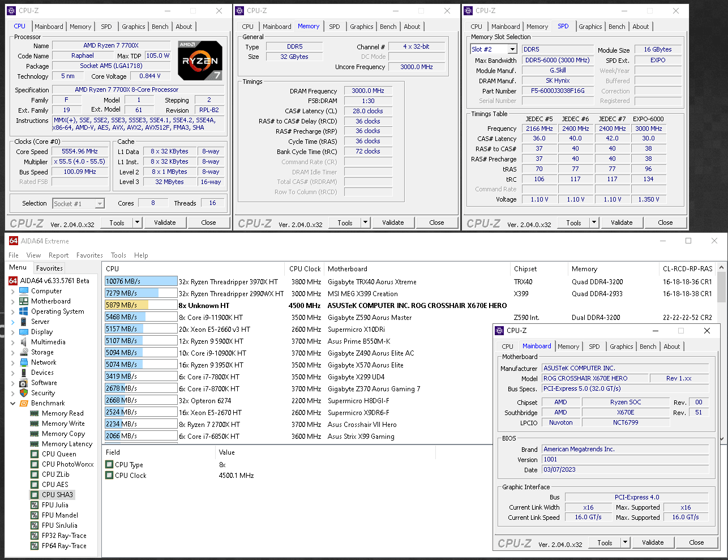Click Close in the Mainboard CPU-Z window
Screen dimensions: 728x560
coord(696,542)
